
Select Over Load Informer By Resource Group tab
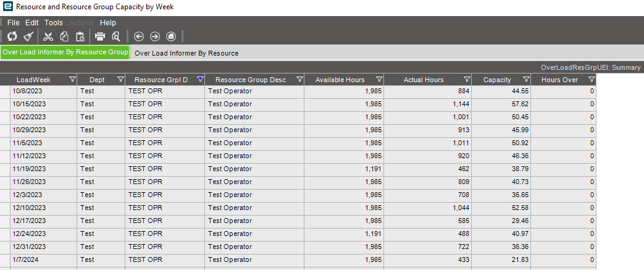[65, 53]
